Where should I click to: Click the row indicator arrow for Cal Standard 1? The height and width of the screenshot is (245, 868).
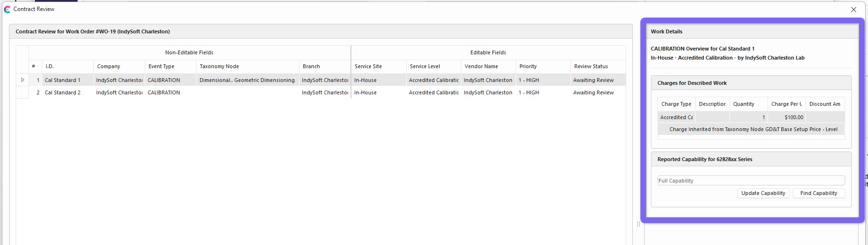point(22,80)
